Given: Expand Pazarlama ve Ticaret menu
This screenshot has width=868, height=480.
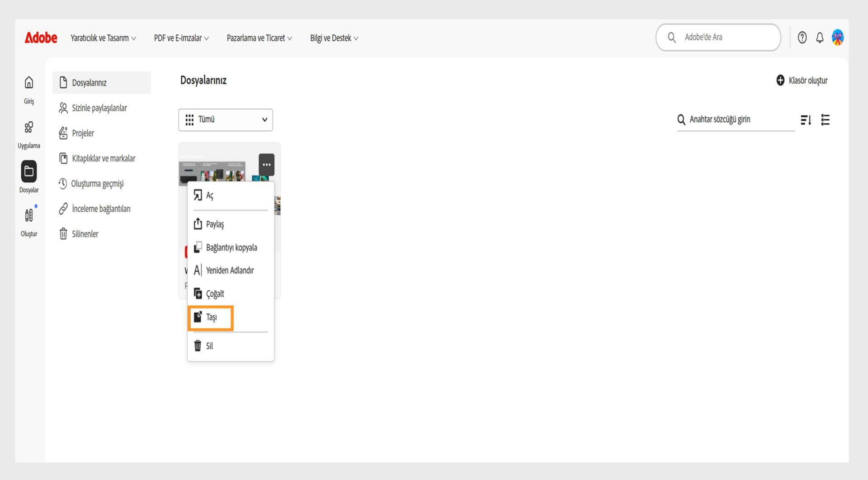Looking at the screenshot, I should point(259,38).
